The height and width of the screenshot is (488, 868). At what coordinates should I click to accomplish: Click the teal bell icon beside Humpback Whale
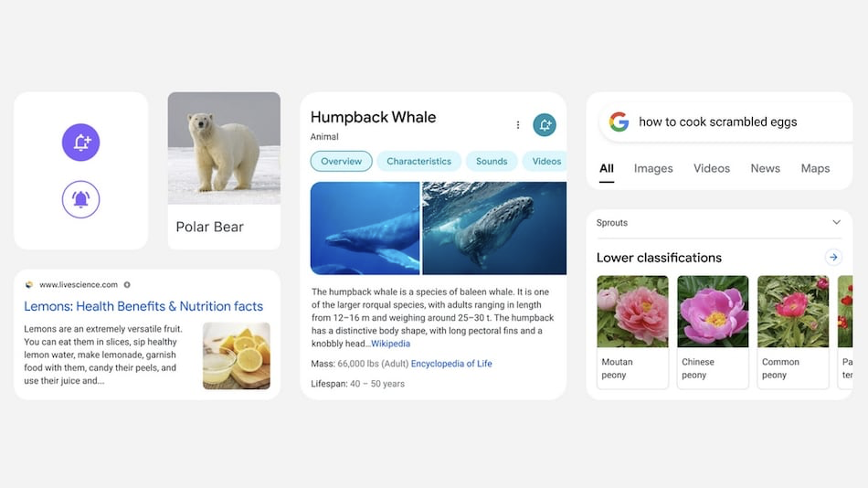[x=545, y=125]
